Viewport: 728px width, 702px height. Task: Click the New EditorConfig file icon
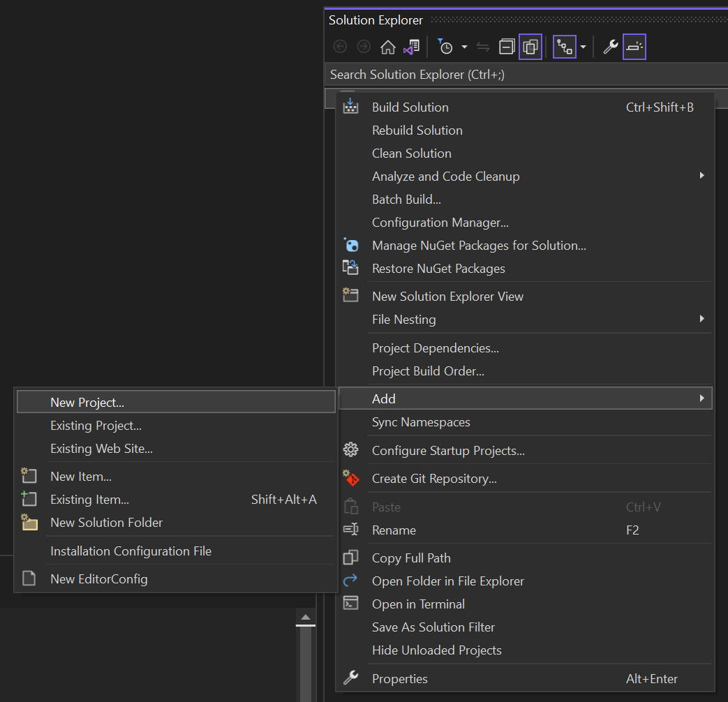click(x=29, y=578)
